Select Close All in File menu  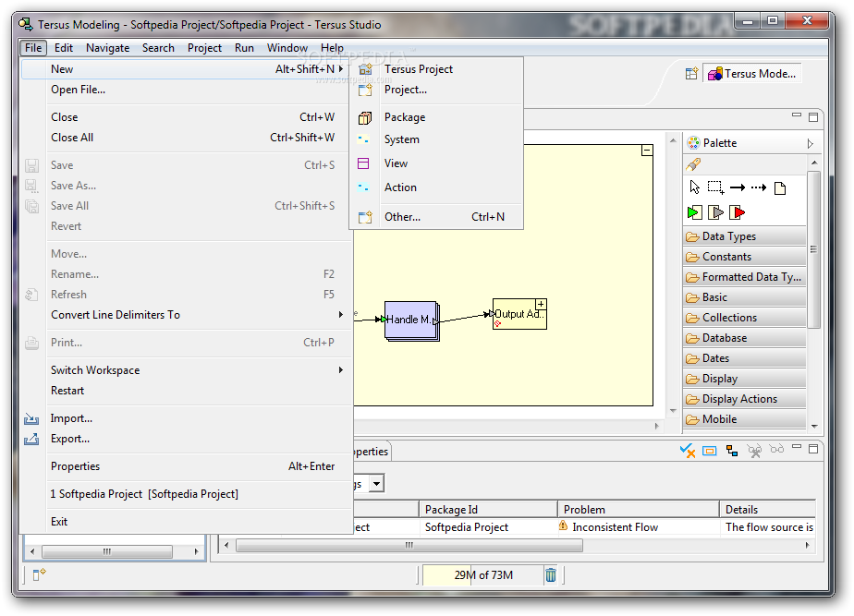[187, 137]
